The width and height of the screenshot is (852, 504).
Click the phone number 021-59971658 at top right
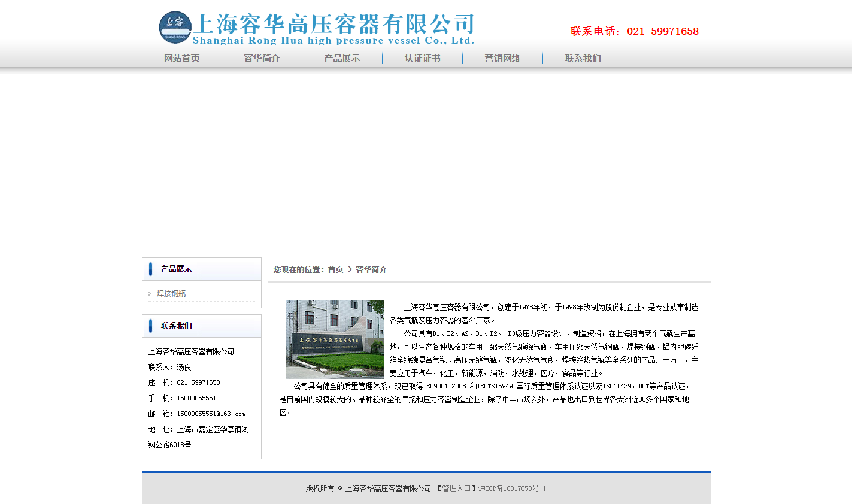[x=663, y=31]
